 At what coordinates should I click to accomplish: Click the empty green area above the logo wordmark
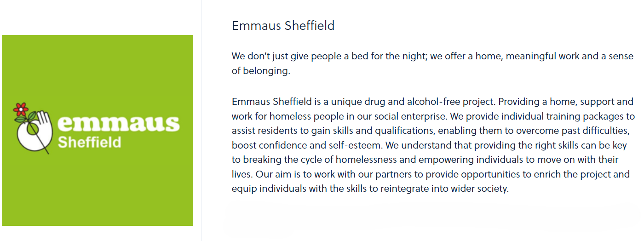[97, 69]
